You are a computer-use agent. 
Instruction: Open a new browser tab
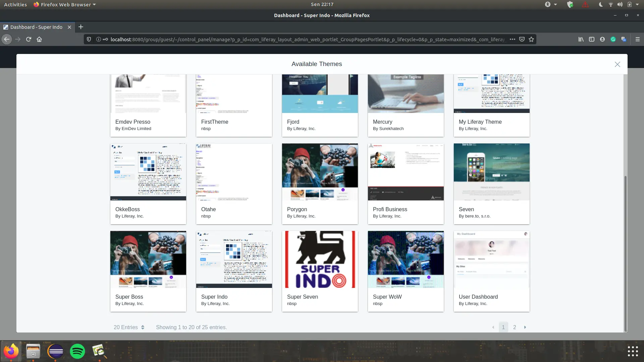81,27
